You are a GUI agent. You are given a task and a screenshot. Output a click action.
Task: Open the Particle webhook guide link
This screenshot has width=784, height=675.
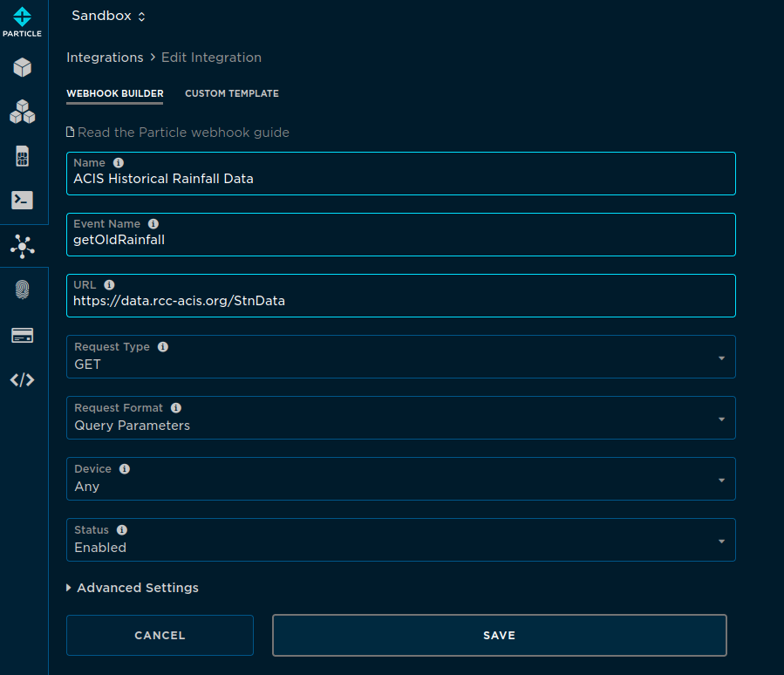[x=178, y=132]
